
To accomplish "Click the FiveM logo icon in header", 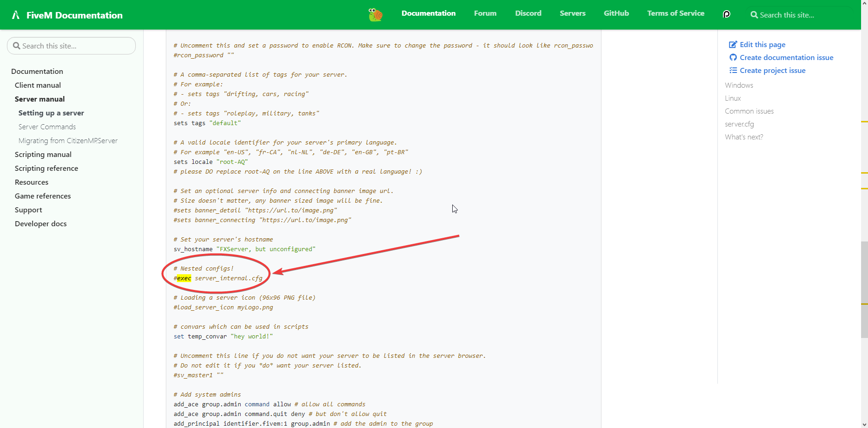I will pyautogui.click(x=16, y=15).
